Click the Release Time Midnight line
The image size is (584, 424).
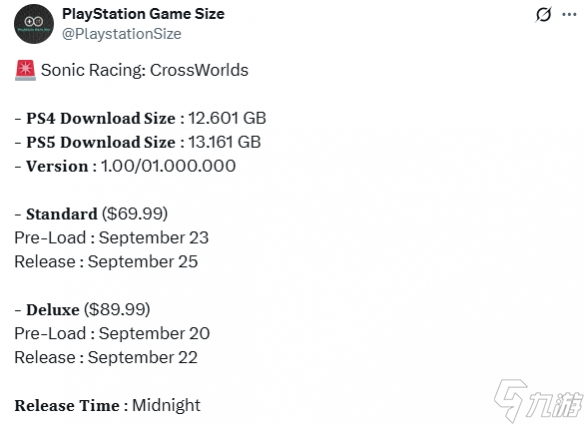108,405
